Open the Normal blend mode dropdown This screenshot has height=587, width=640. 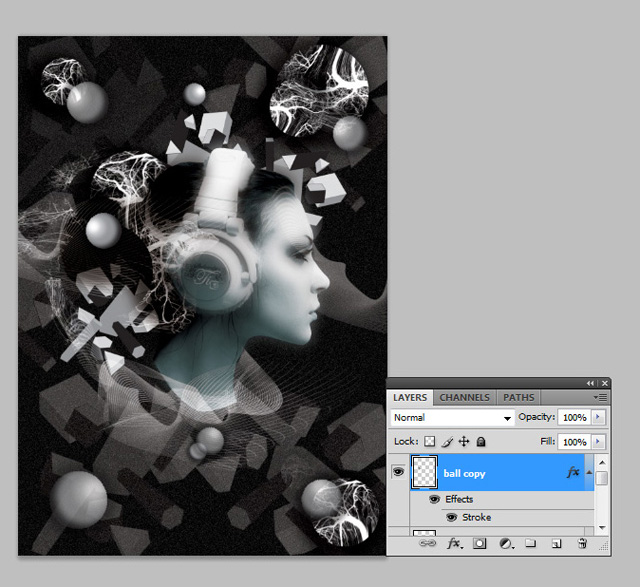pyautogui.click(x=453, y=417)
